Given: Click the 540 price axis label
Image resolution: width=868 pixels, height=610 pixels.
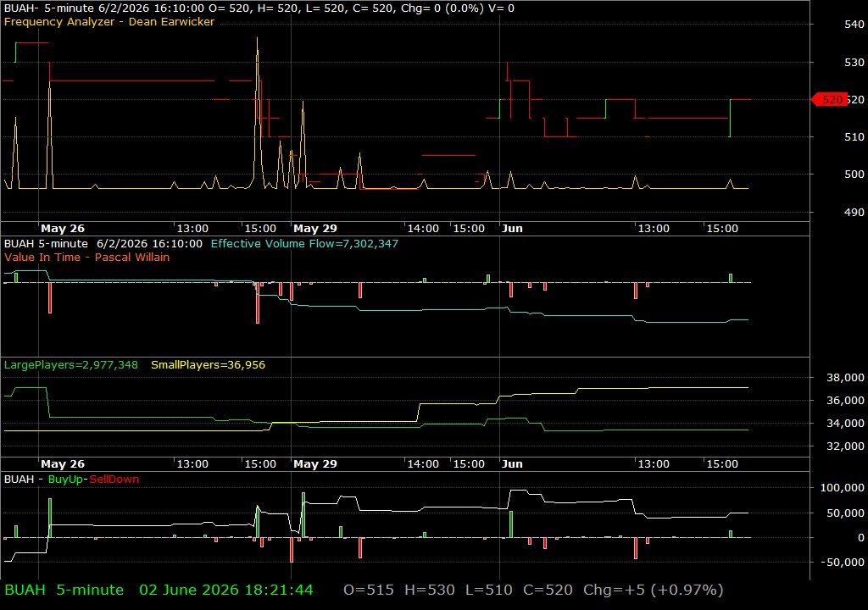Looking at the screenshot, I should 854,25.
